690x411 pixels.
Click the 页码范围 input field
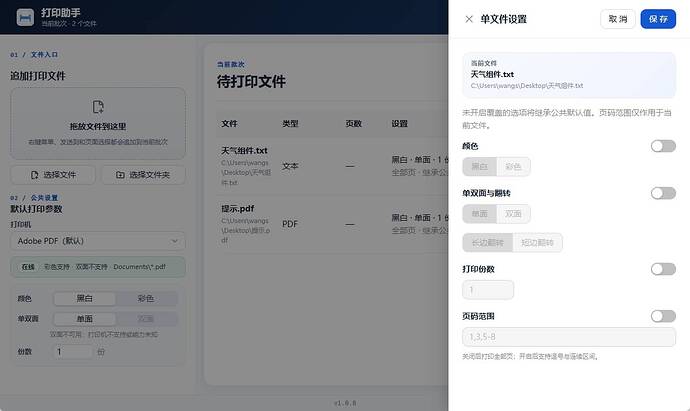569,337
